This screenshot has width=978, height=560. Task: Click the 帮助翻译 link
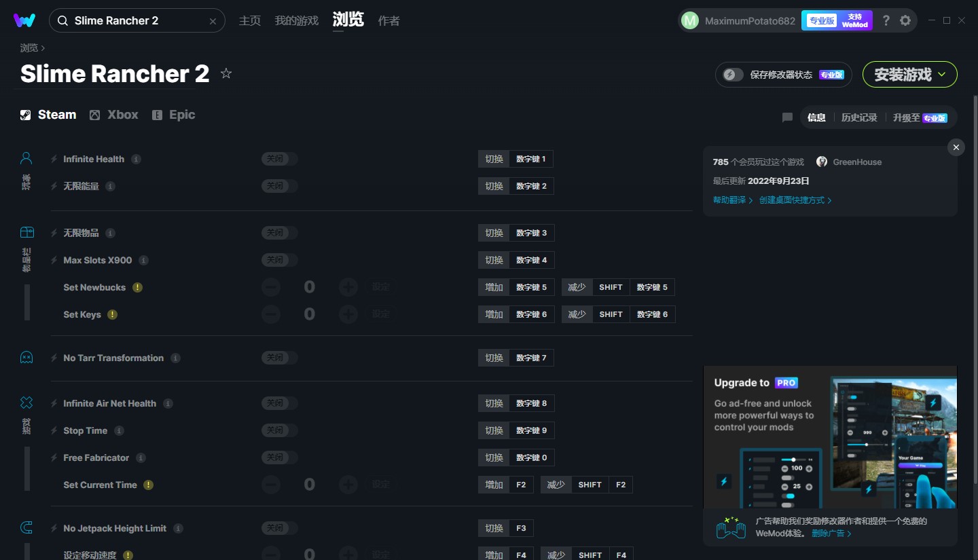[733, 200]
